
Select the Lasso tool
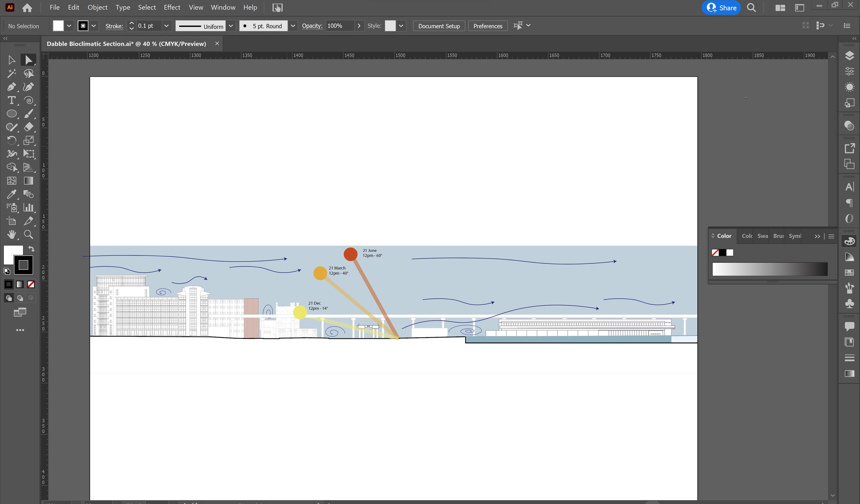click(29, 73)
